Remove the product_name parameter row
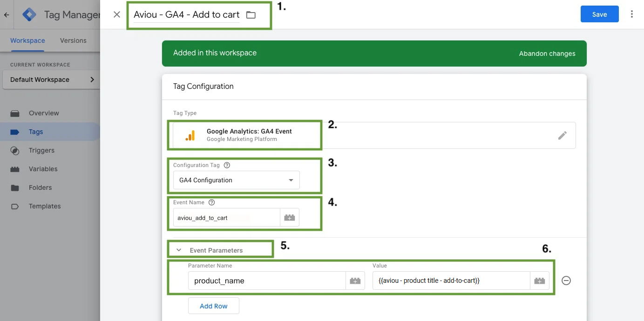Image resolution: width=644 pixels, height=321 pixels. point(566,281)
